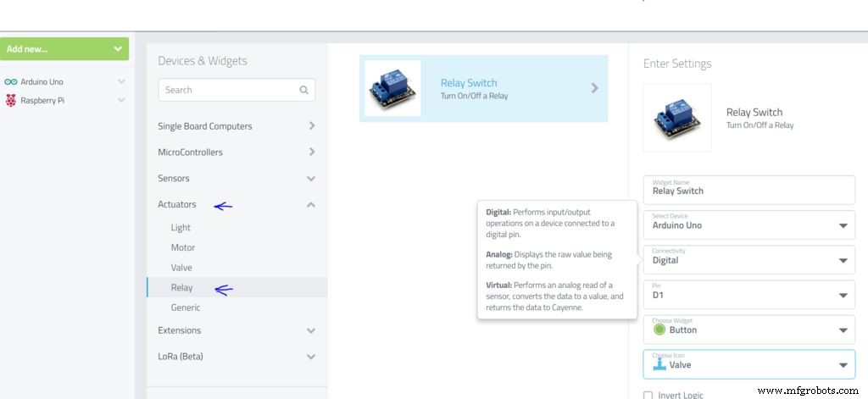Enable the Invert Logic checkbox
The width and height of the screenshot is (868, 399).
tap(648, 396)
